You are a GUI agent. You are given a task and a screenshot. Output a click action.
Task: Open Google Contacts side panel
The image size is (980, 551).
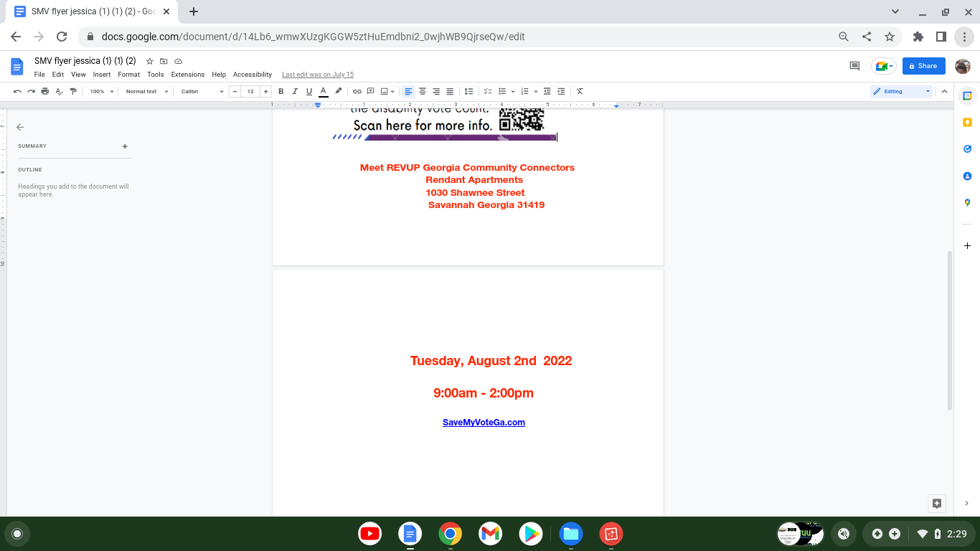click(967, 176)
